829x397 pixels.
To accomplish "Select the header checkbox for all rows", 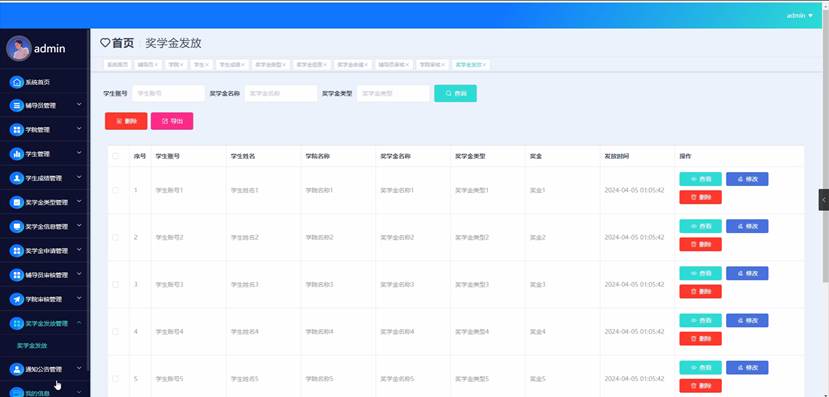I will click(116, 156).
